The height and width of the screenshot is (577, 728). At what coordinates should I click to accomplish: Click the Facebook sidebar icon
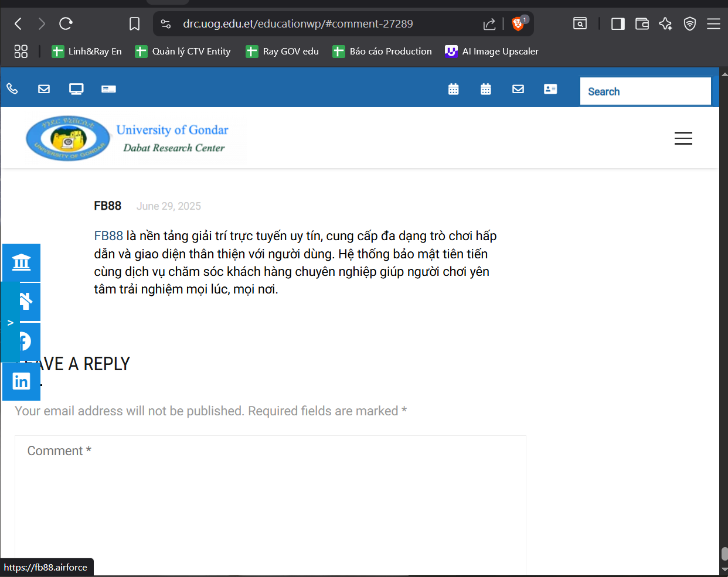click(x=26, y=342)
